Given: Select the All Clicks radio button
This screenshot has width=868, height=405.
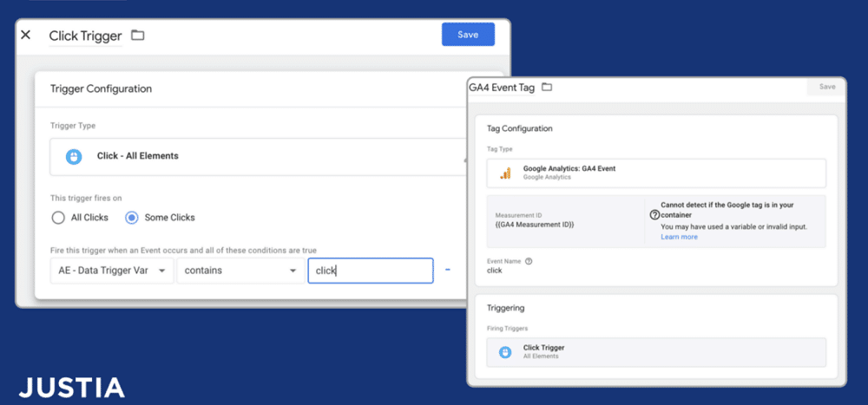Looking at the screenshot, I should [58, 218].
